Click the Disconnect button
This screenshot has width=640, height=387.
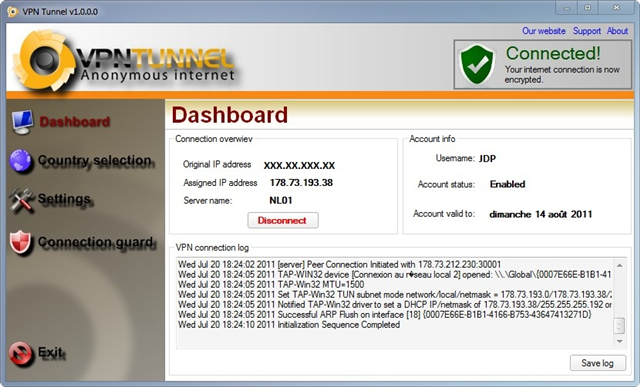283,220
